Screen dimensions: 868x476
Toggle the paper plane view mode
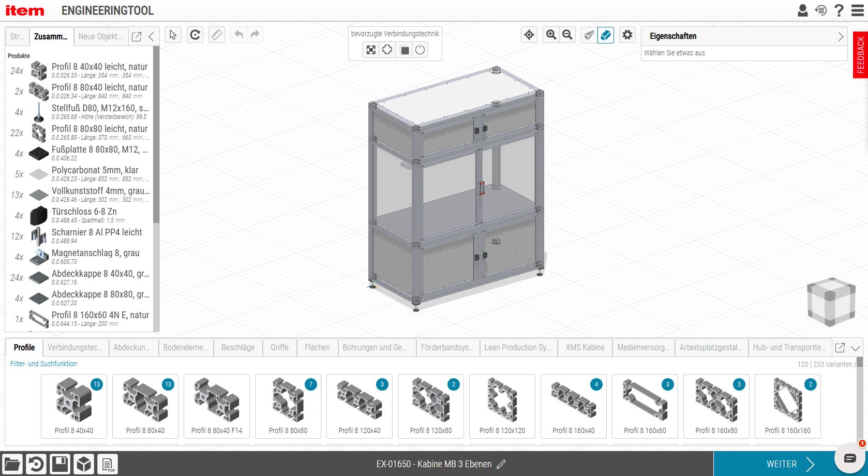tap(589, 35)
